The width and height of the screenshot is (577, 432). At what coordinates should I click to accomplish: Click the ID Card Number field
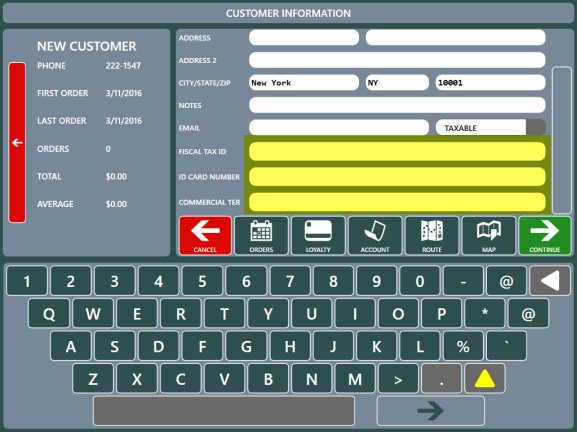click(397, 177)
